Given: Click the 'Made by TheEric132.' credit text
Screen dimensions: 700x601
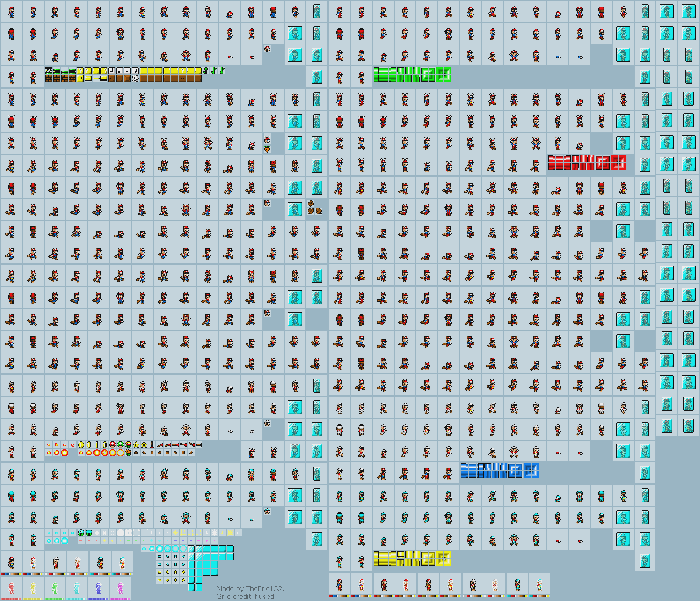Looking at the screenshot, I should pyautogui.click(x=250, y=588).
